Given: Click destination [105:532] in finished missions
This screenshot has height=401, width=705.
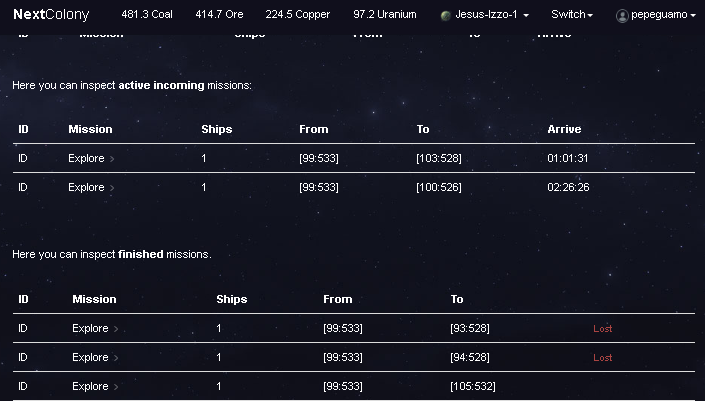Looking at the screenshot, I should (473, 386).
